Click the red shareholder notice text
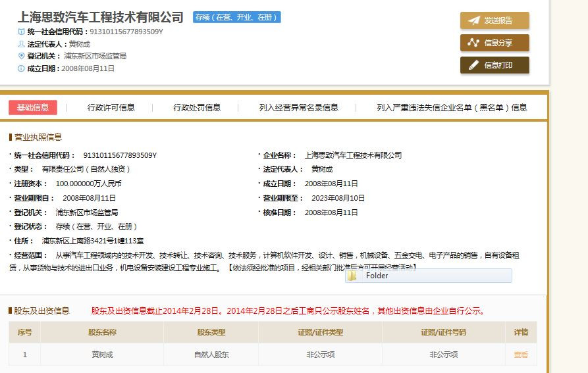 289,311
